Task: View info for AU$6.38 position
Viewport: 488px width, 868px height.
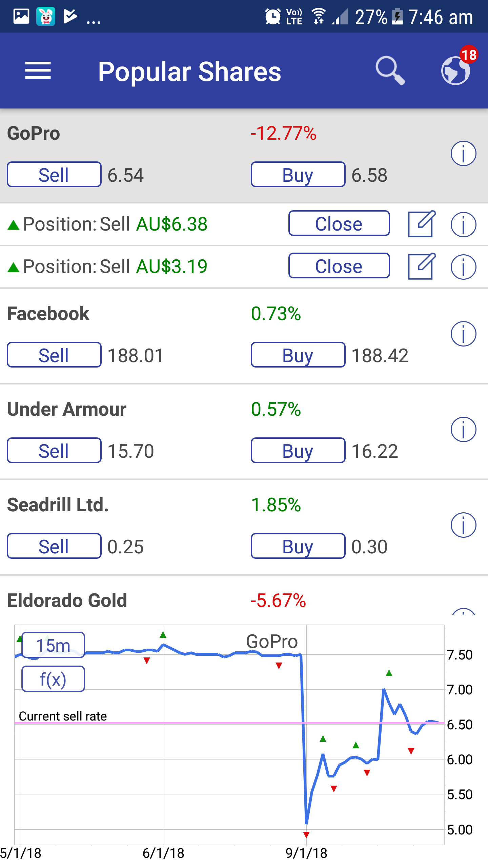Action: [x=463, y=224]
